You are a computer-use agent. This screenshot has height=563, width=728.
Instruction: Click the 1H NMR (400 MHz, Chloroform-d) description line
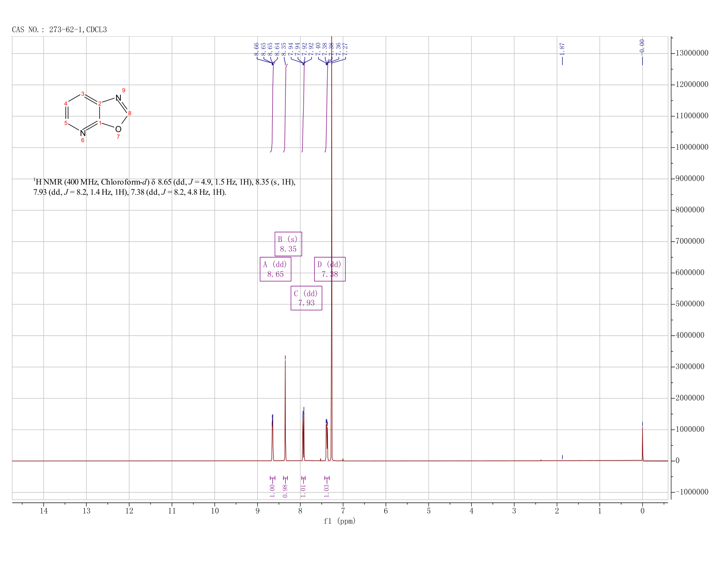[165, 182]
